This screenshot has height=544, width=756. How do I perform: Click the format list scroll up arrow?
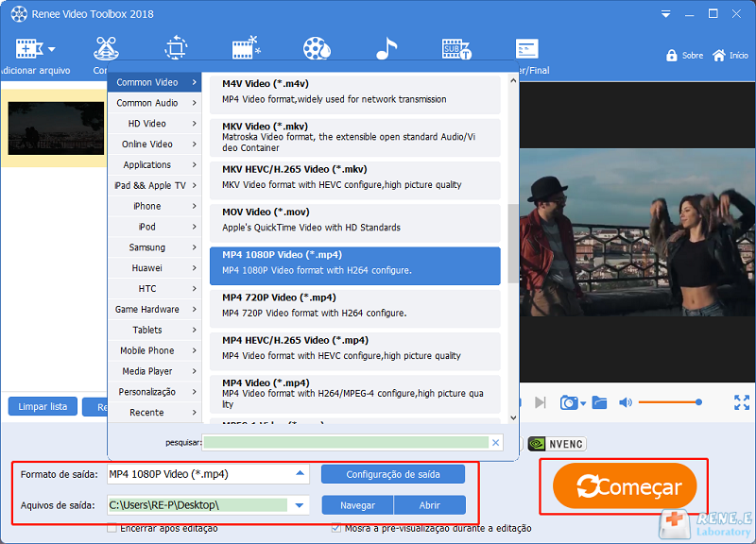pyautogui.click(x=513, y=81)
